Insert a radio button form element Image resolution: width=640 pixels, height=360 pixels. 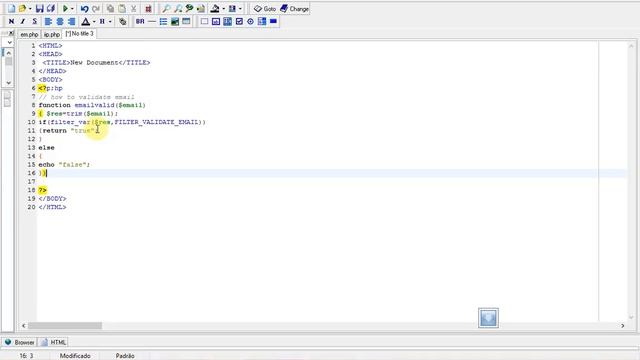pyautogui.click(x=251, y=21)
